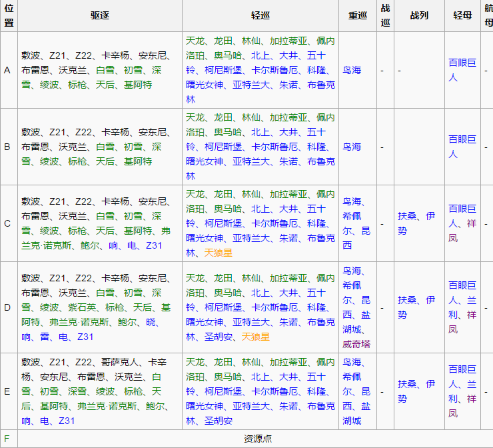Click the 柯尼斯堡 link in row A
The width and height of the screenshot is (493, 448).
(223, 70)
